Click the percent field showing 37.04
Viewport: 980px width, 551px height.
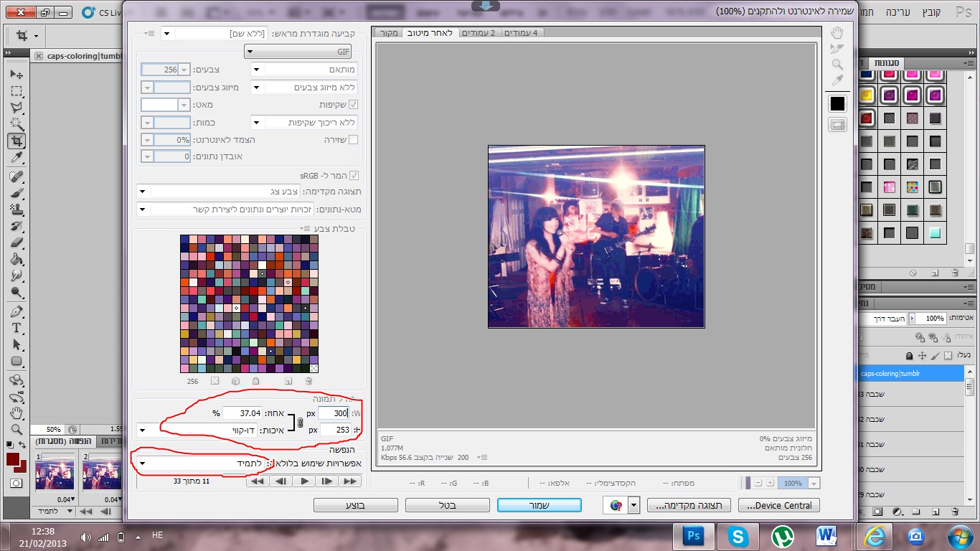tap(242, 413)
